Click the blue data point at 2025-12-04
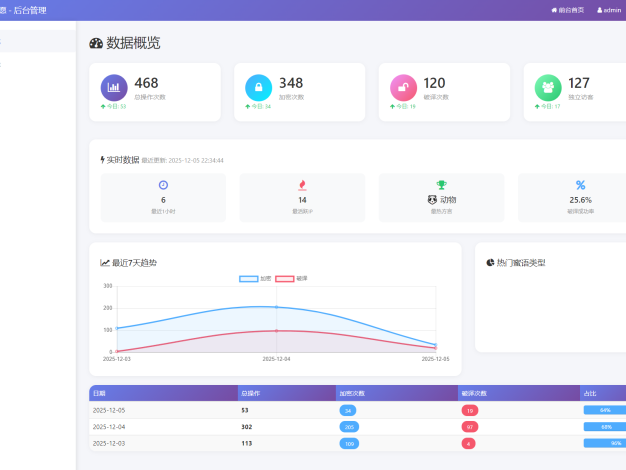Screen dimensions: 626x470 click(277, 307)
